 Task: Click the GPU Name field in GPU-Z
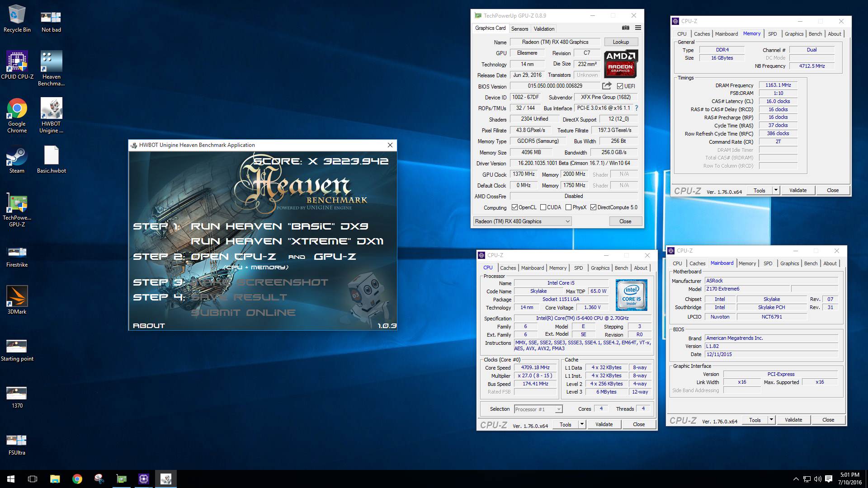[x=555, y=42]
